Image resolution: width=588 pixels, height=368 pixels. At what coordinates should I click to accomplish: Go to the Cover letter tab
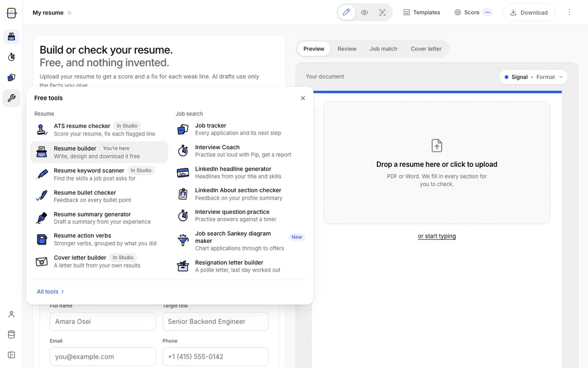[426, 49]
